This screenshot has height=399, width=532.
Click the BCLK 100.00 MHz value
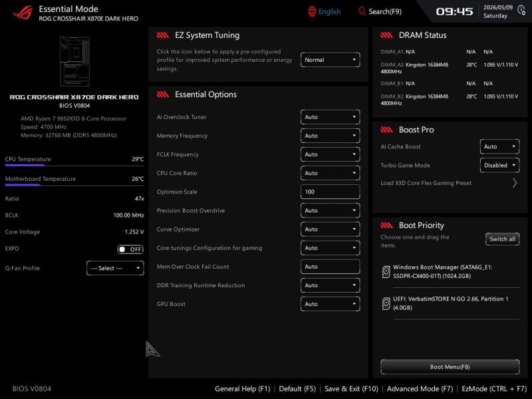pos(128,215)
